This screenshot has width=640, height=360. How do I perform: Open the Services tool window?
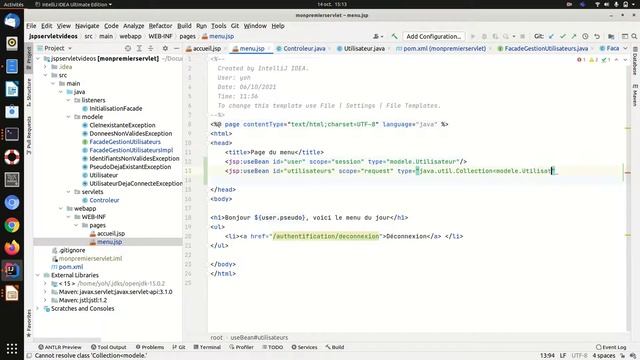304,347
